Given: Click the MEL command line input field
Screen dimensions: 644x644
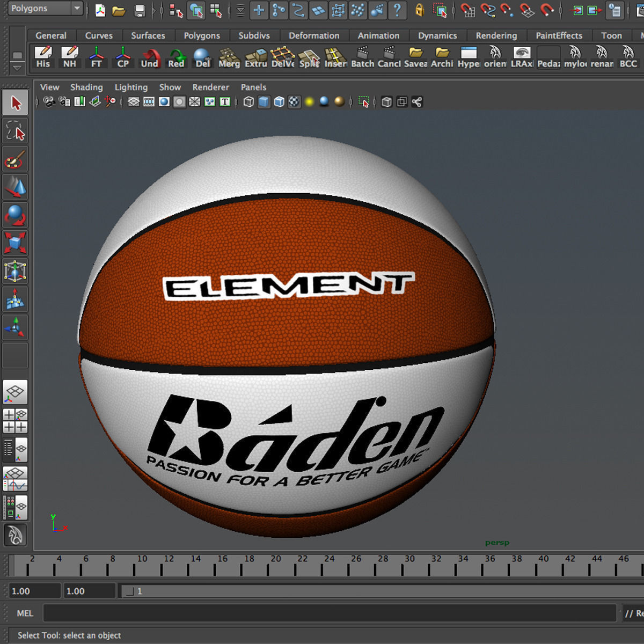Looking at the screenshot, I should [x=330, y=613].
